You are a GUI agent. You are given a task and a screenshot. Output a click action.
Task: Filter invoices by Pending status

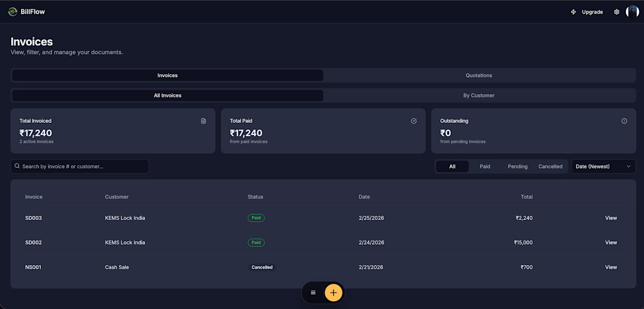(518, 167)
